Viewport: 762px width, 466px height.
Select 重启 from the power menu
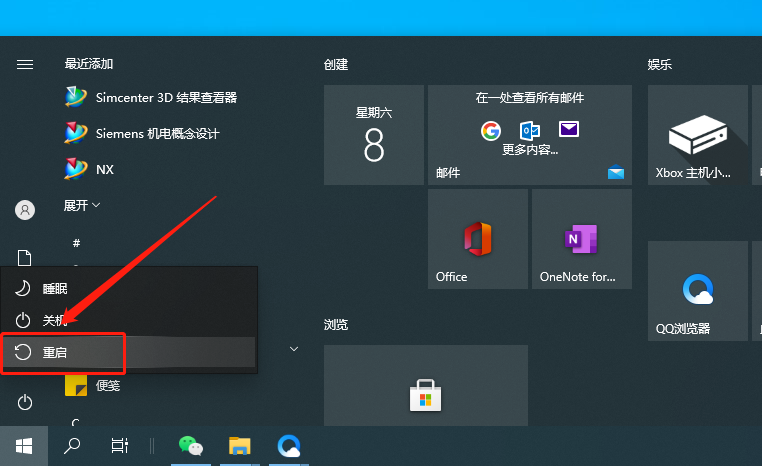click(x=129, y=352)
